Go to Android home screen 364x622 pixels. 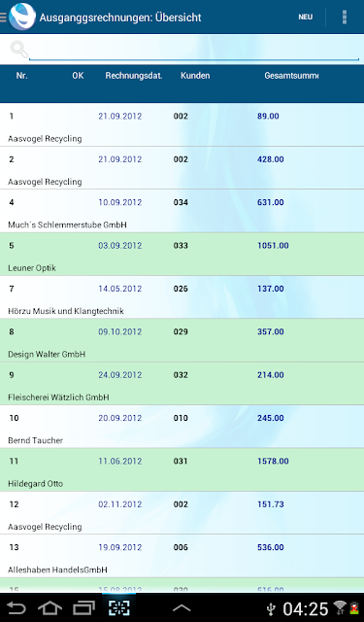(x=50, y=608)
